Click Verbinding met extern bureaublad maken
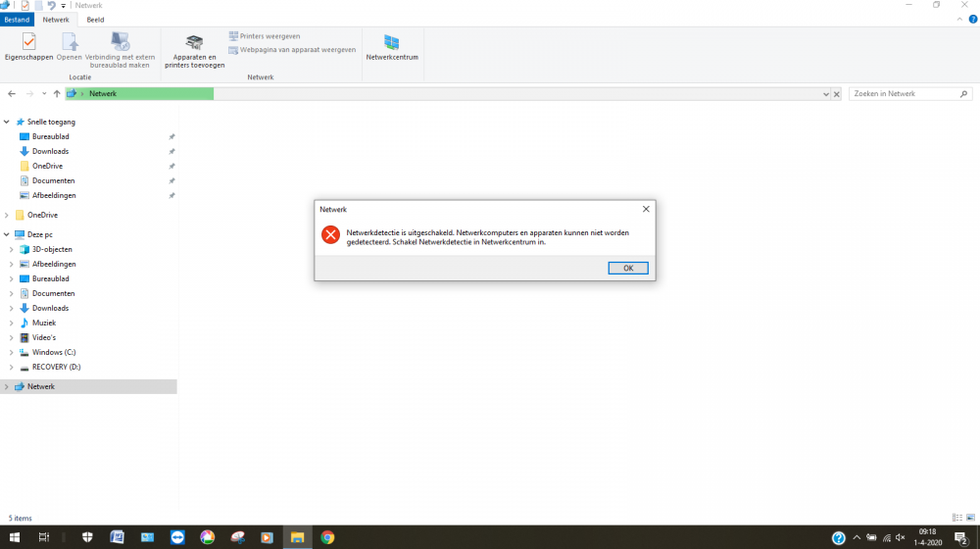 (x=120, y=50)
